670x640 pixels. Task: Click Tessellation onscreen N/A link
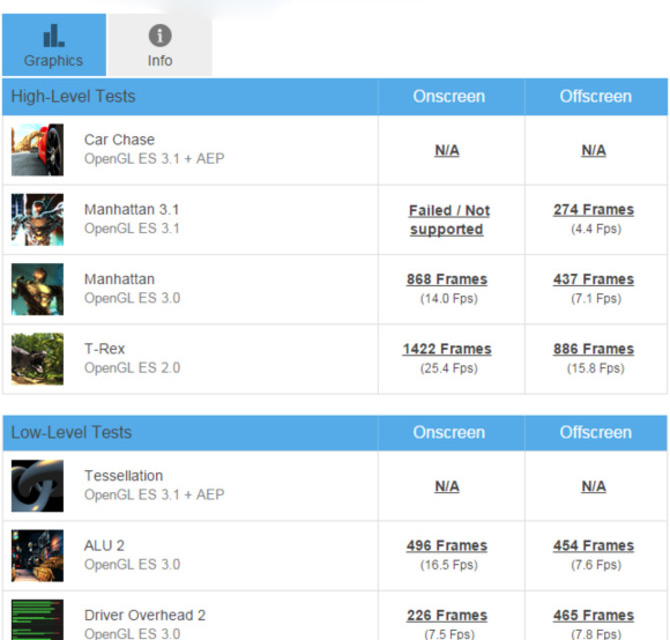(x=447, y=486)
